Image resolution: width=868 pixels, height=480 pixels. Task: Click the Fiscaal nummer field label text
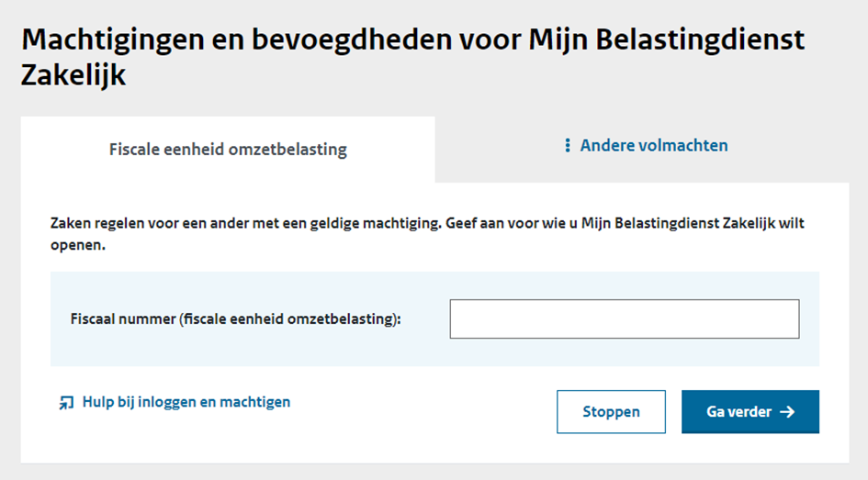235,319
